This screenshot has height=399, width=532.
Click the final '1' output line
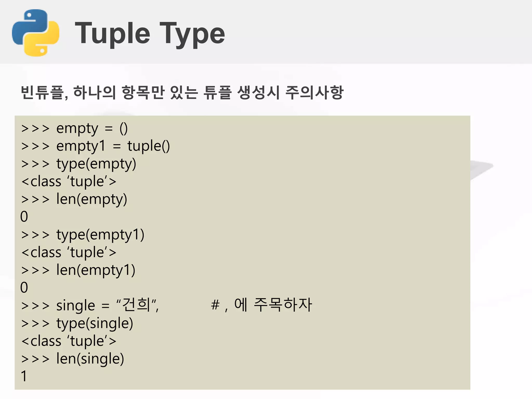click(24, 376)
